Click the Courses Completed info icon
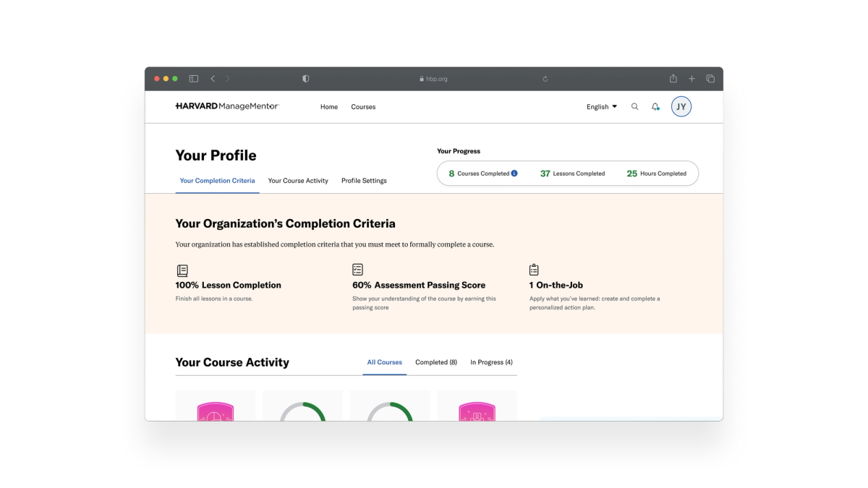 [514, 174]
